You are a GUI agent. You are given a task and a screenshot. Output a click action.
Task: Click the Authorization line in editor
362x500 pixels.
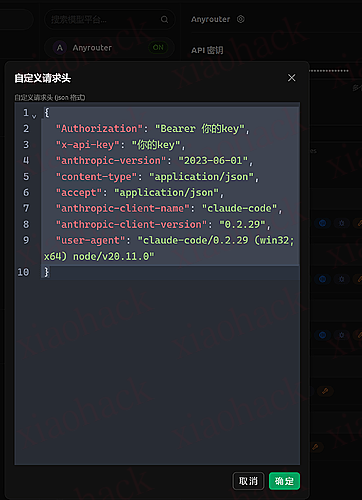point(170,129)
